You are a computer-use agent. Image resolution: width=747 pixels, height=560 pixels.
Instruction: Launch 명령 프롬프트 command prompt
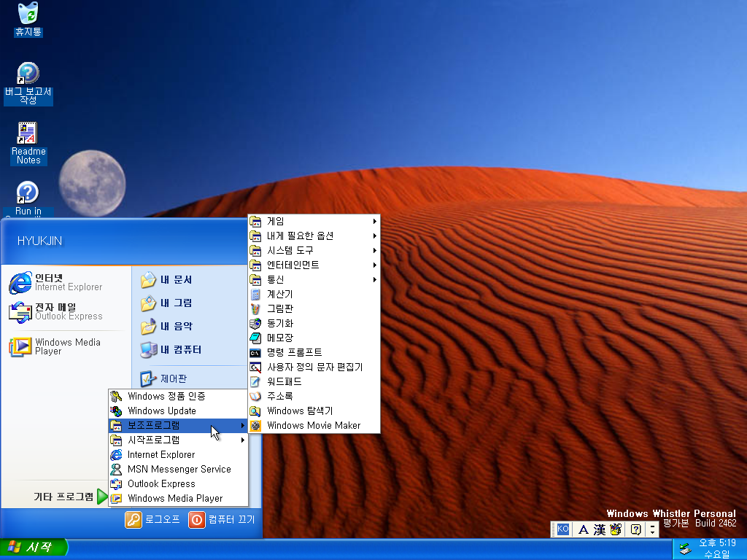314,352
